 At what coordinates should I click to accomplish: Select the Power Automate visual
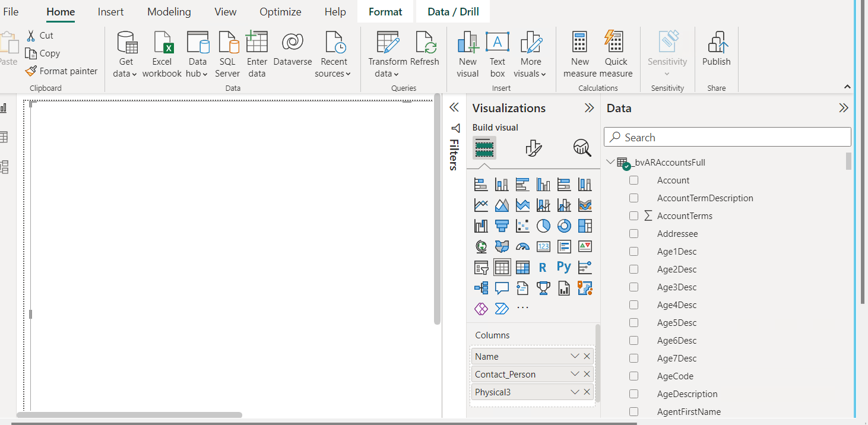pos(502,309)
